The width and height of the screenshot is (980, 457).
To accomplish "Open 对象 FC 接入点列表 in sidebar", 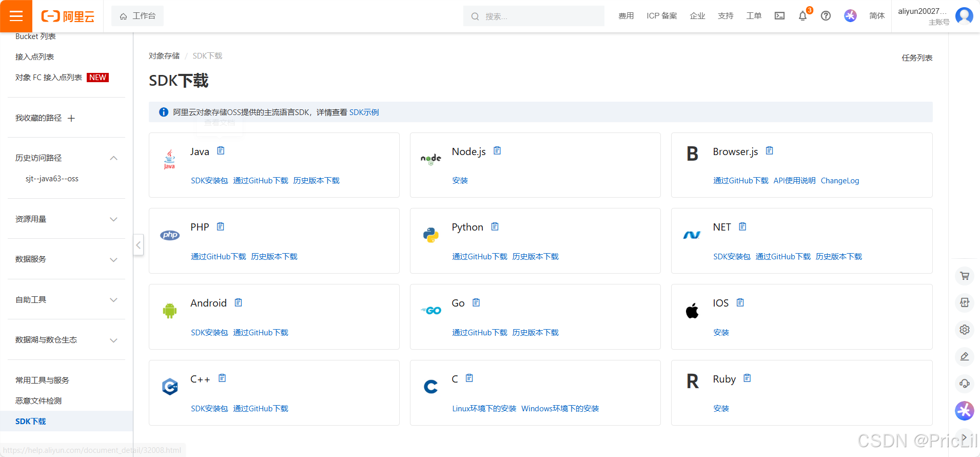I will (49, 78).
